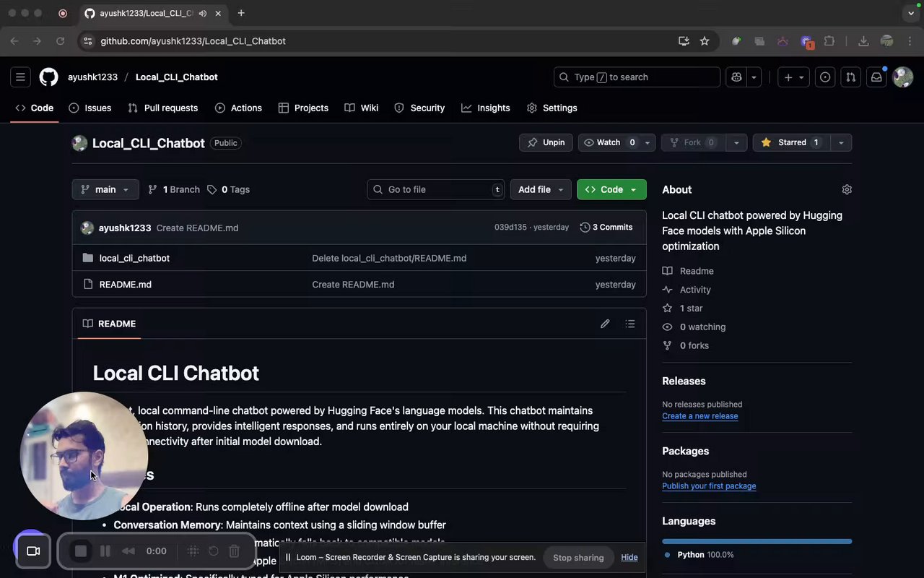This screenshot has height=578, width=924.
Task: Pause the Loom recording
Action: pyautogui.click(x=105, y=551)
